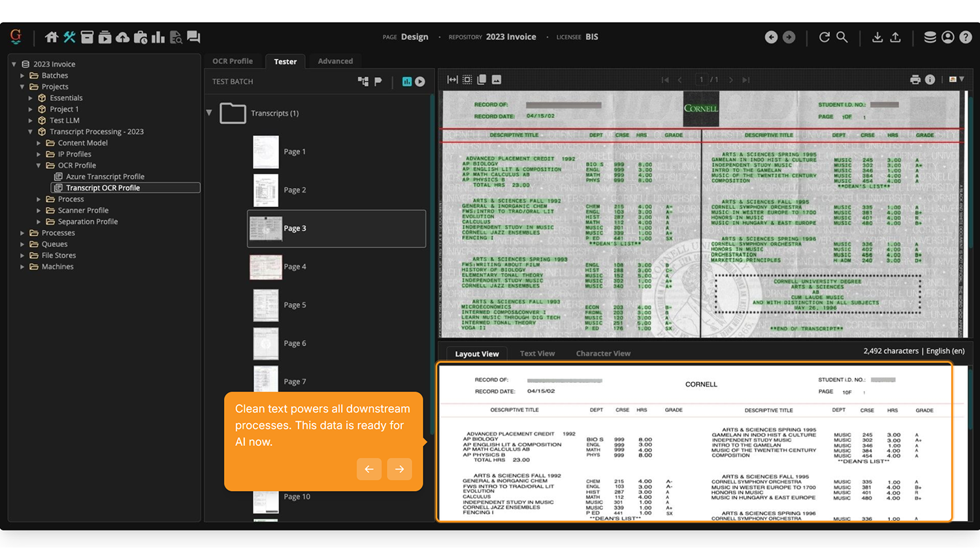The image size is (980, 559).
Task: Open the chat bubbles icon
Action: 193,37
